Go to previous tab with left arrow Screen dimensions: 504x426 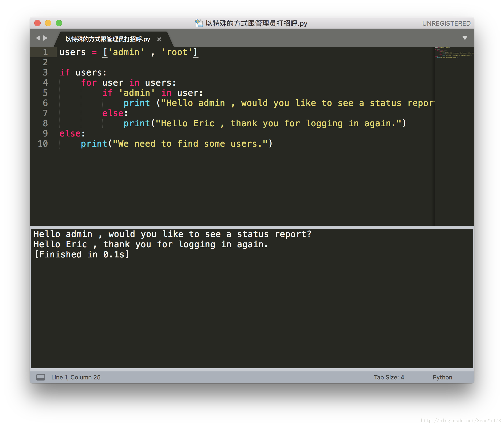pos(38,38)
